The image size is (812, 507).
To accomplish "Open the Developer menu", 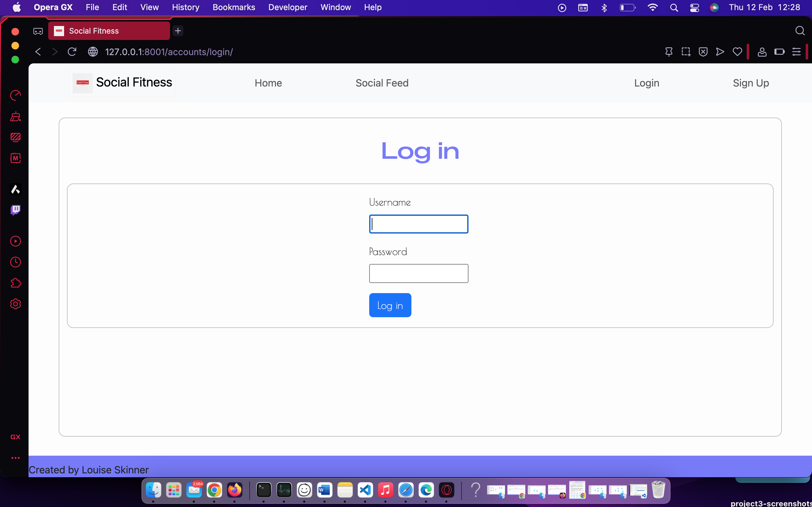I will [288, 7].
